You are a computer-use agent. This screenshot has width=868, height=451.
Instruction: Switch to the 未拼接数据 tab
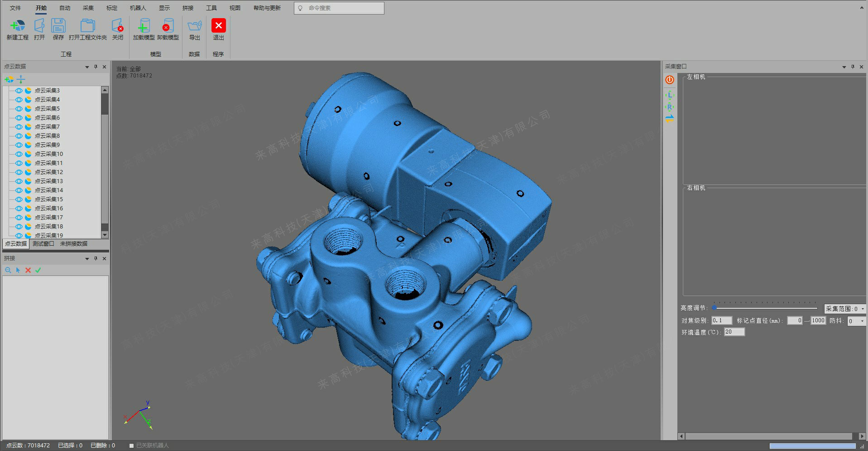[x=74, y=244]
